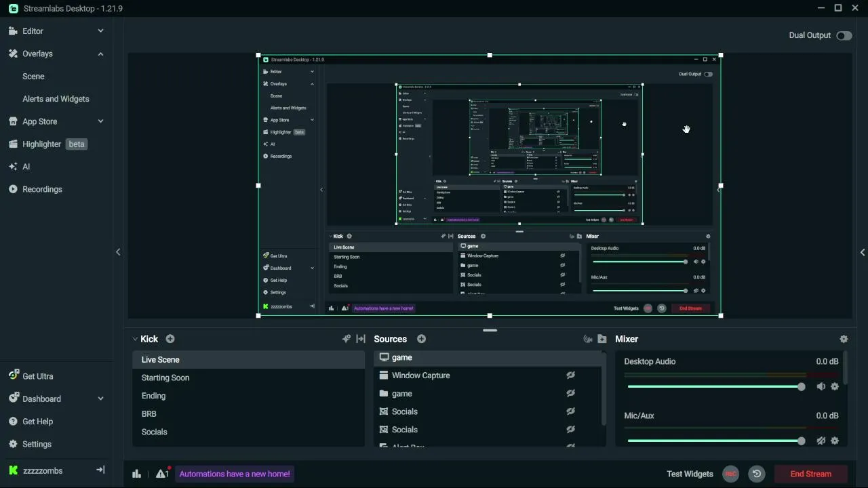Open performance stats bar chart icon
The image size is (868, 488).
[x=136, y=474]
